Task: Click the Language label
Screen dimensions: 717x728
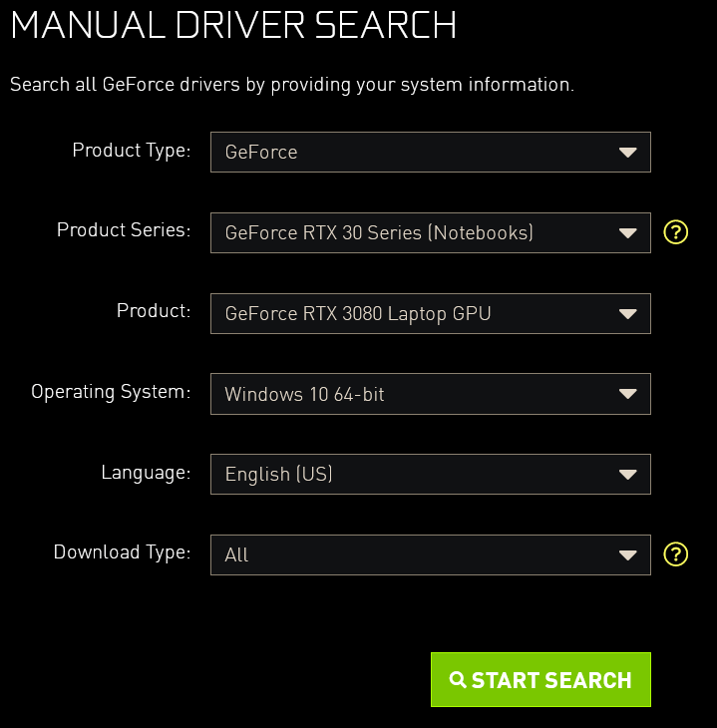Action: [x=146, y=473]
